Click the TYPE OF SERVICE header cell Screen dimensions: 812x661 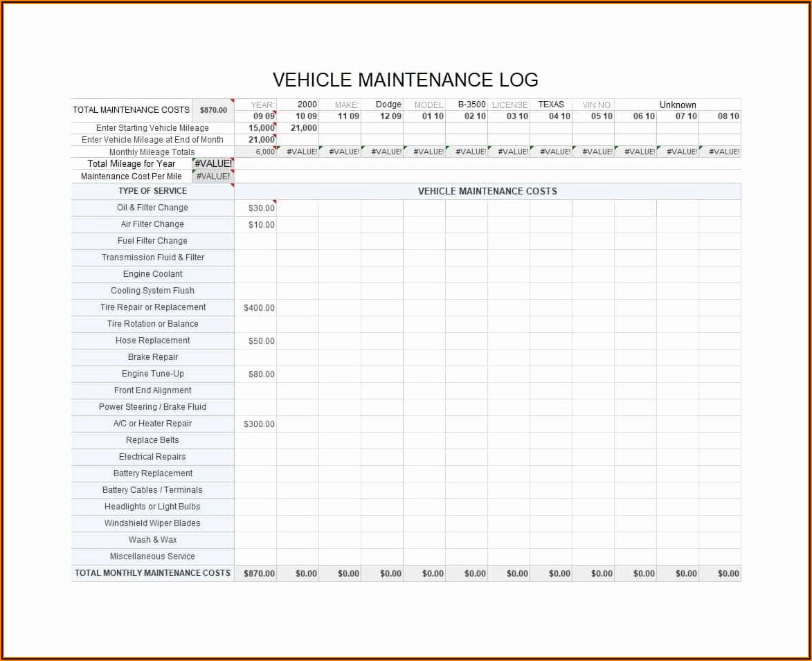pos(152,191)
